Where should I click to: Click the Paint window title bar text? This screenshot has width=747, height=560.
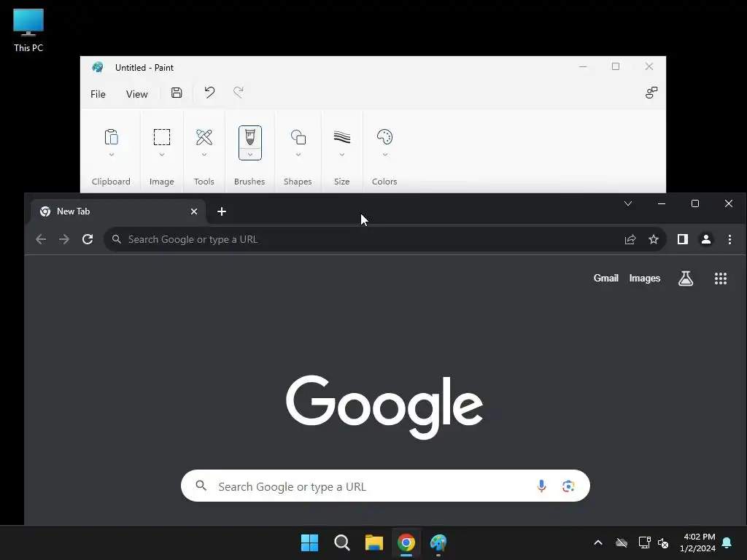tap(144, 68)
